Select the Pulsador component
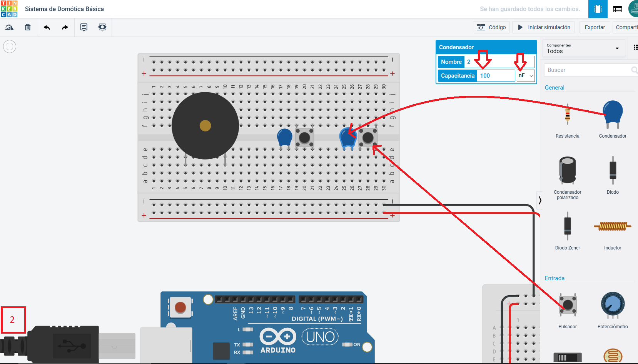The image size is (638, 364). click(568, 311)
